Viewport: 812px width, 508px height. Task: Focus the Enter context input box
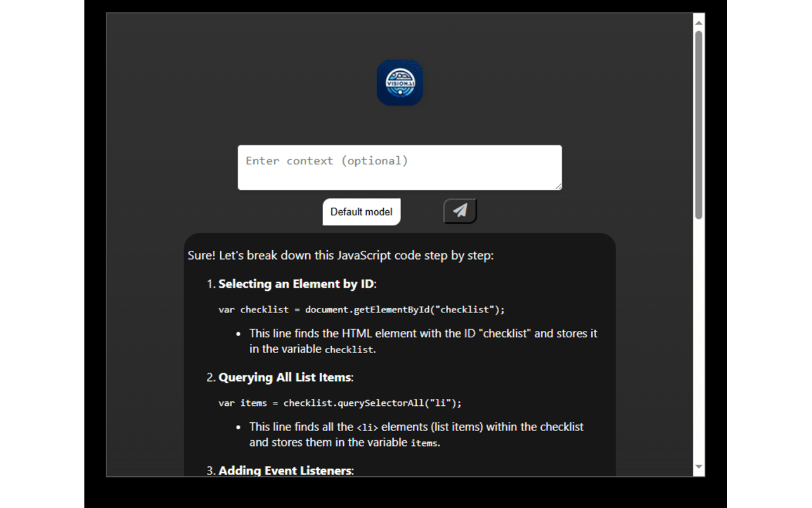coord(400,168)
